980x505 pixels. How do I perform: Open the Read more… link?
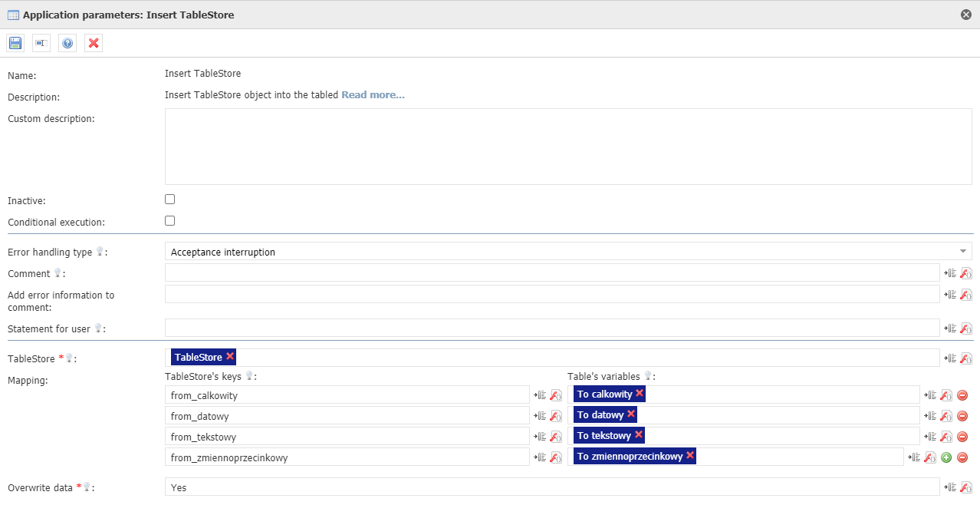point(373,95)
